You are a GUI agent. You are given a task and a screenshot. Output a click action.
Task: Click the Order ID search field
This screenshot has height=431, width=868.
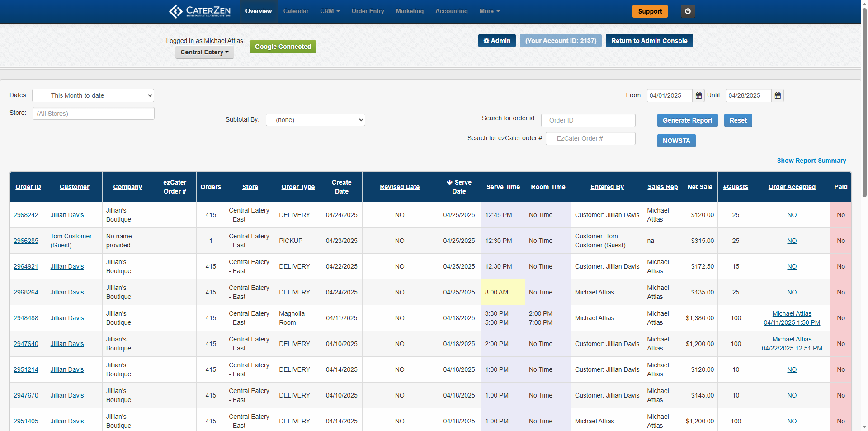588,120
